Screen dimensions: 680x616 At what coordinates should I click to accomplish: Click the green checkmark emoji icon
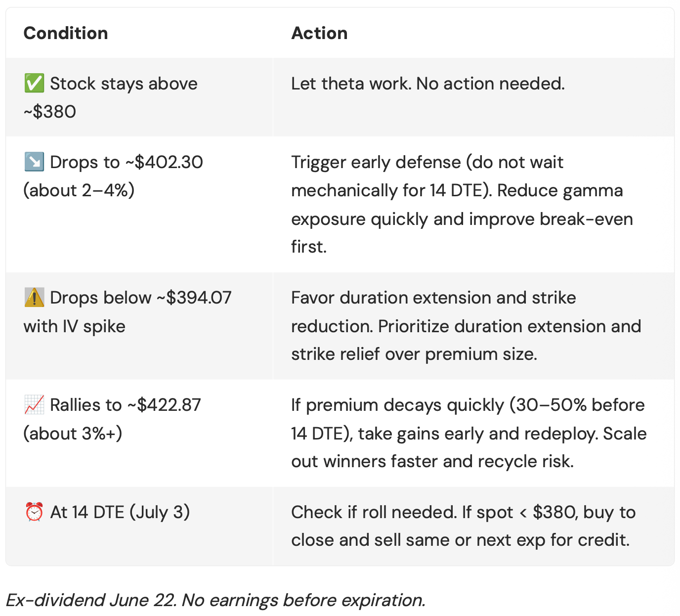pos(34,84)
